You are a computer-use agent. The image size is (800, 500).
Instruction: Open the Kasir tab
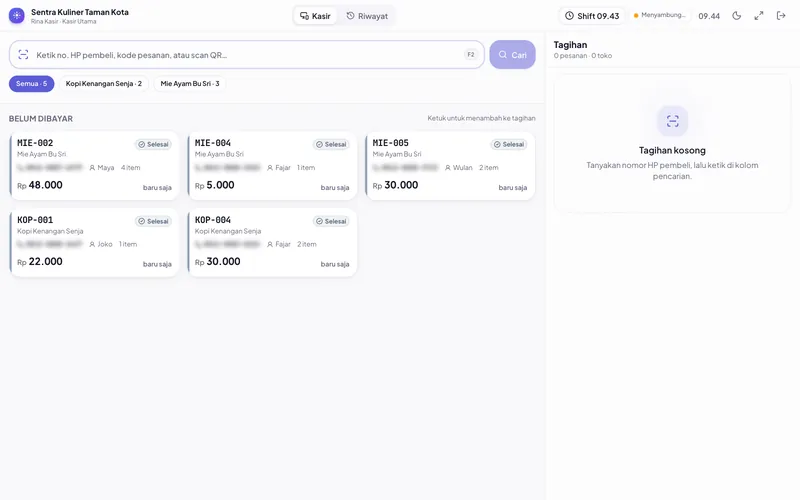[x=315, y=16]
